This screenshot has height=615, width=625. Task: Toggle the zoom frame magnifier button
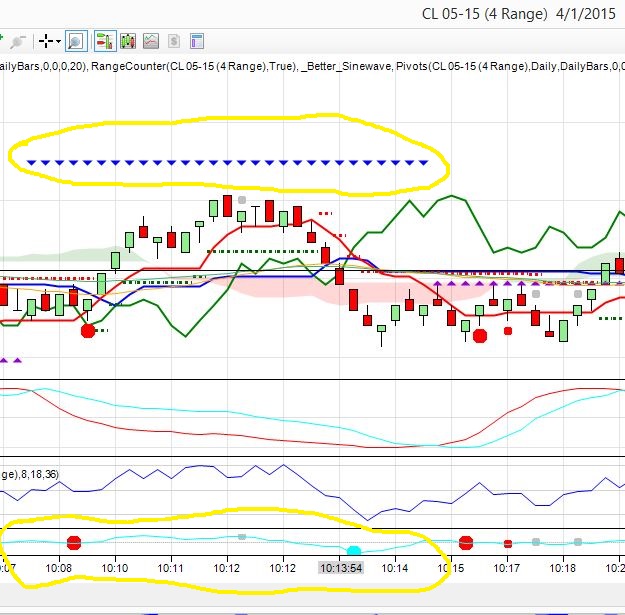click(x=76, y=41)
